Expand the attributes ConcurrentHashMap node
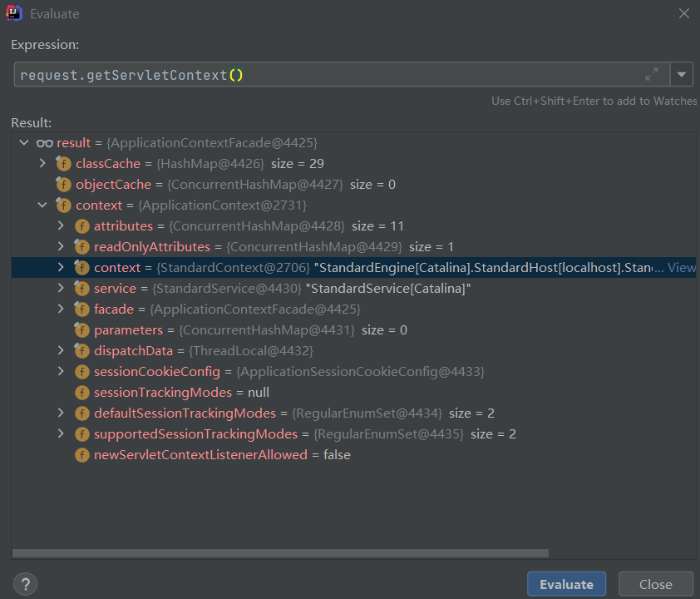The height and width of the screenshot is (599, 700). point(61,226)
